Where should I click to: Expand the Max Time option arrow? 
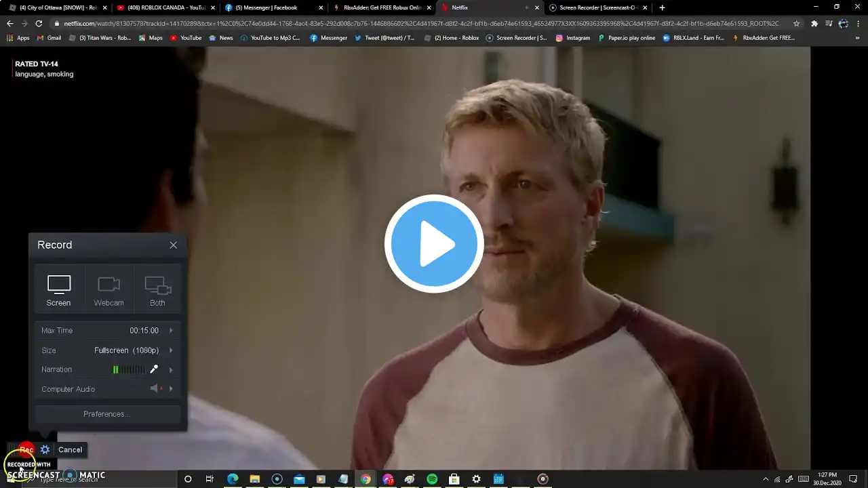point(171,331)
